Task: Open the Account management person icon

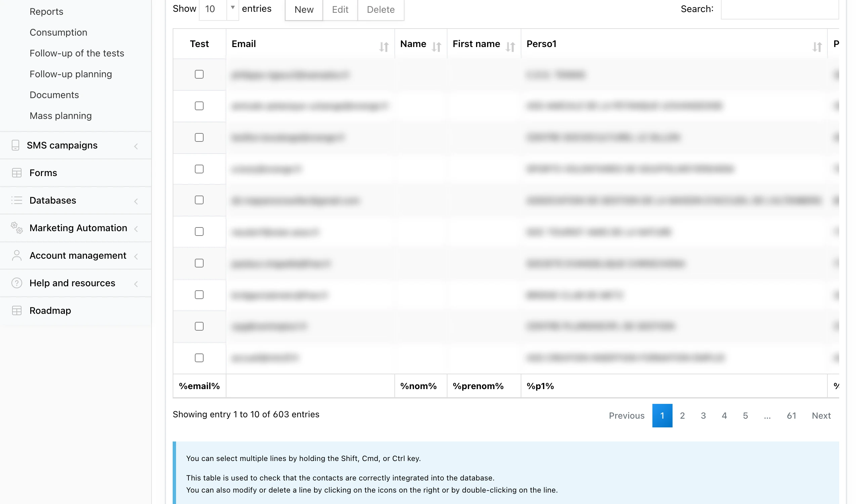Action: pyautogui.click(x=17, y=255)
